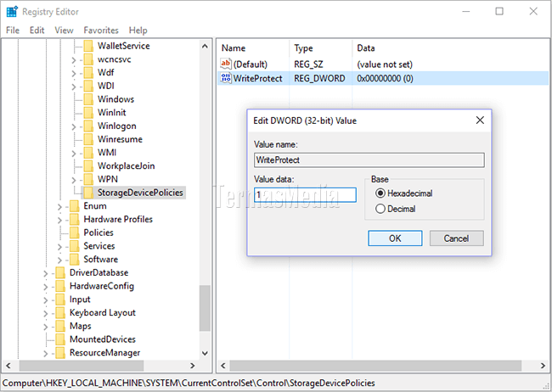The height and width of the screenshot is (392, 552).
Task: Click the StorageDevicePolicies folder icon
Action: click(x=88, y=193)
